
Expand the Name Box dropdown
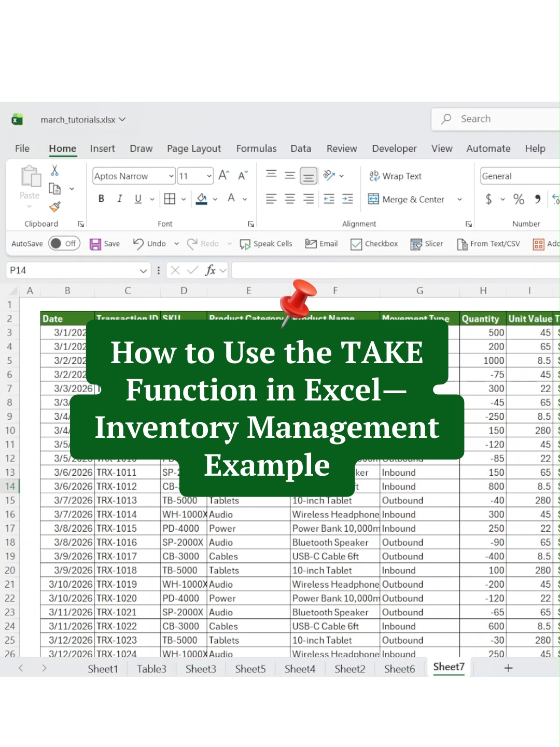[x=143, y=270]
